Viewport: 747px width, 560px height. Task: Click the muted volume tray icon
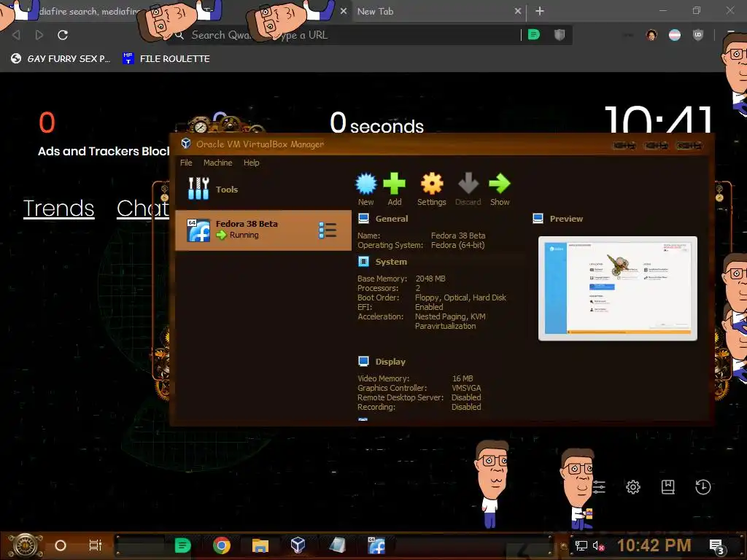(x=598, y=545)
